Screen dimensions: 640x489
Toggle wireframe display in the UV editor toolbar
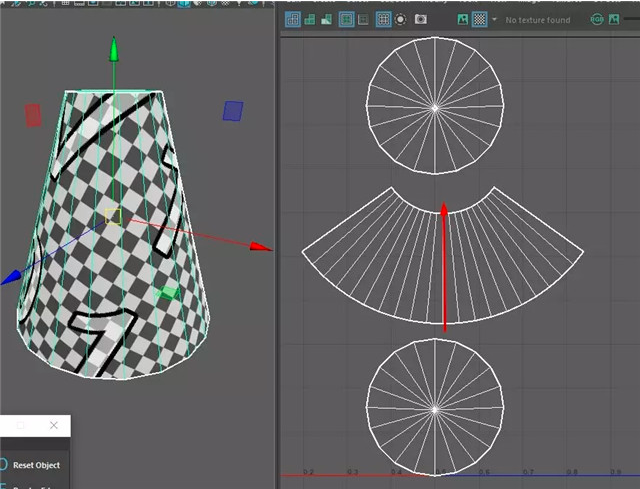(293, 19)
